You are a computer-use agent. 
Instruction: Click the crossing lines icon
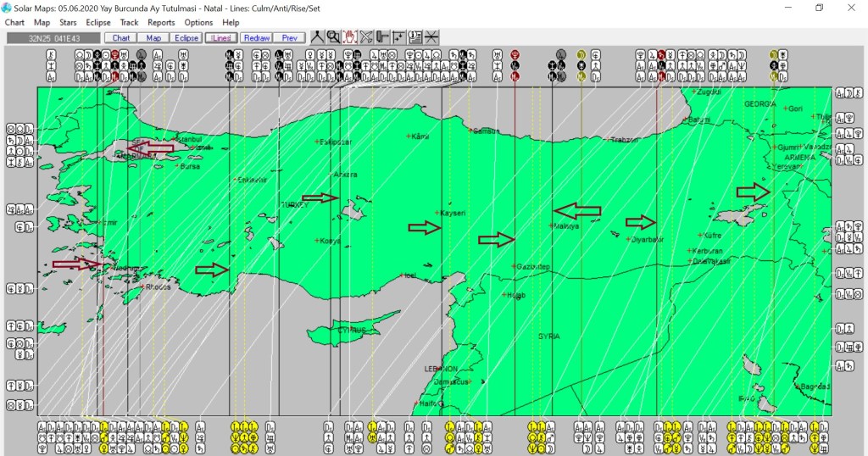tap(431, 37)
